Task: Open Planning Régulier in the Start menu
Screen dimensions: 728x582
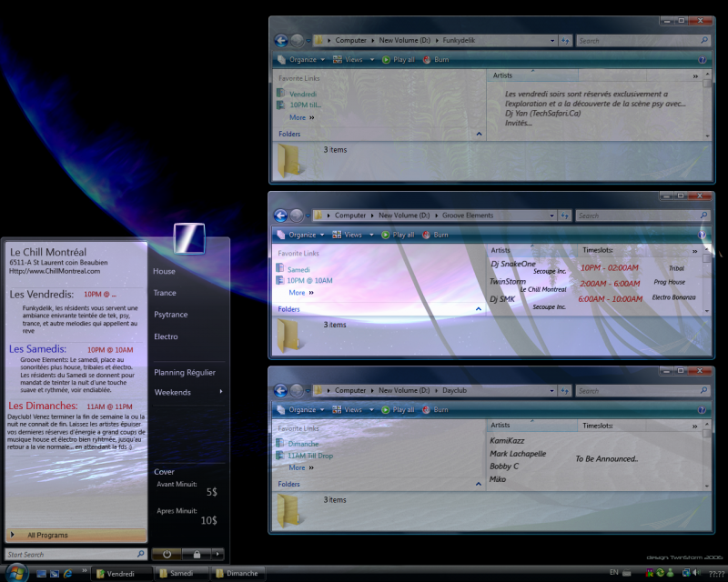Action: coord(185,373)
